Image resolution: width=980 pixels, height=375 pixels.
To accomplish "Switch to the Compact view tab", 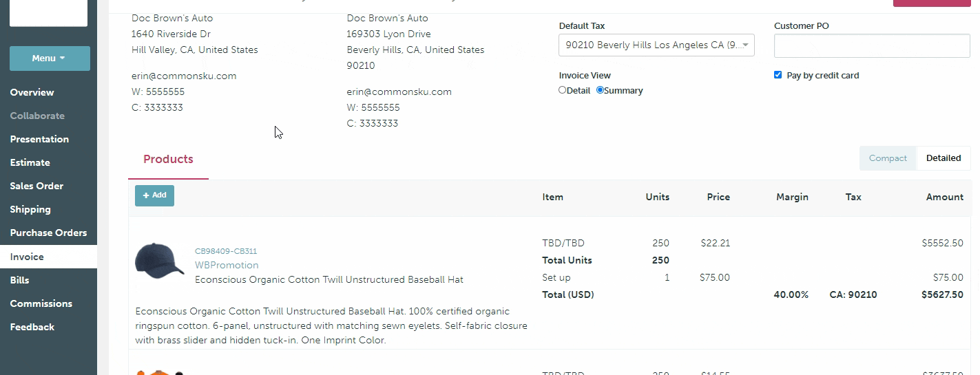I will [888, 158].
